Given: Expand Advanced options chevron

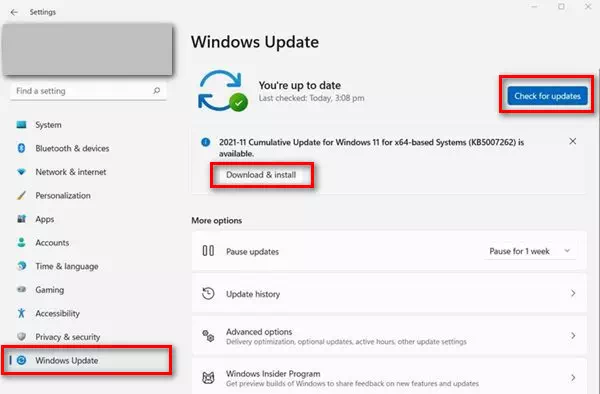Looking at the screenshot, I should (x=573, y=336).
